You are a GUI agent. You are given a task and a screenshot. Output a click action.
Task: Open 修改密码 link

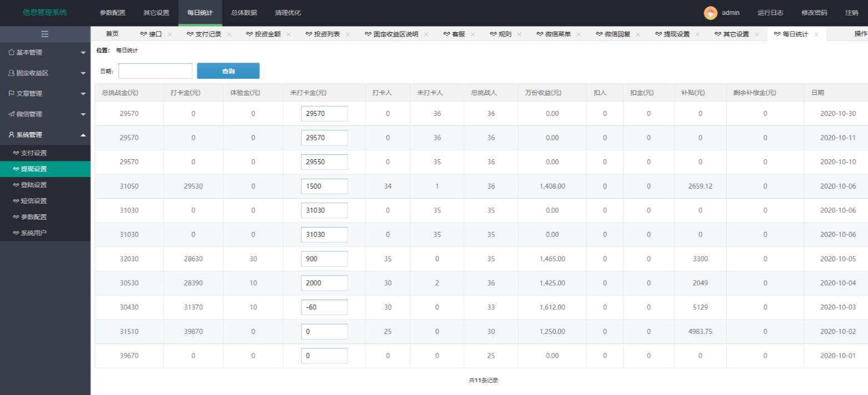point(814,13)
